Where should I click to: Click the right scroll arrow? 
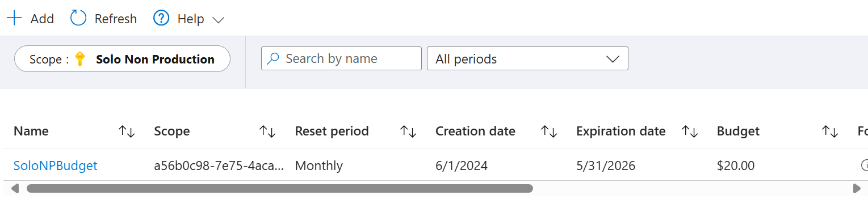857,188
